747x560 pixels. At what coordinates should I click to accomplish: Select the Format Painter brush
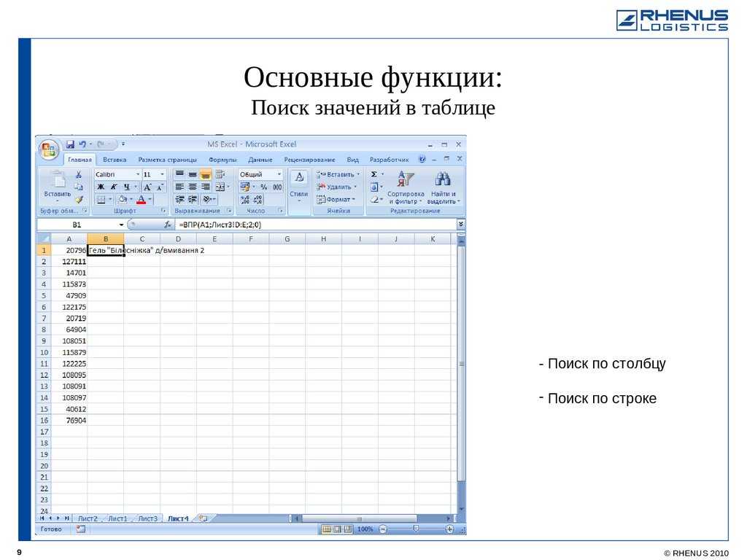[x=79, y=200]
